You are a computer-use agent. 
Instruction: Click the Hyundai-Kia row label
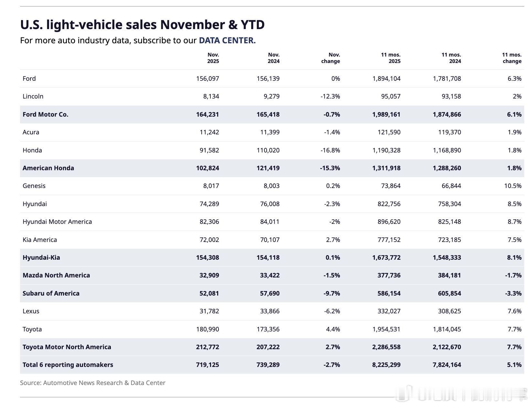point(41,257)
